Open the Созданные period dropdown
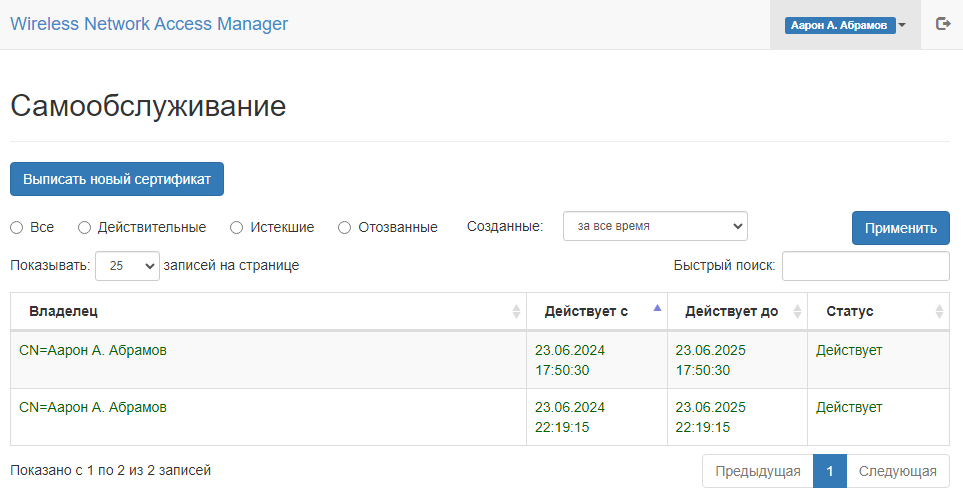This screenshot has width=963, height=504. click(655, 226)
